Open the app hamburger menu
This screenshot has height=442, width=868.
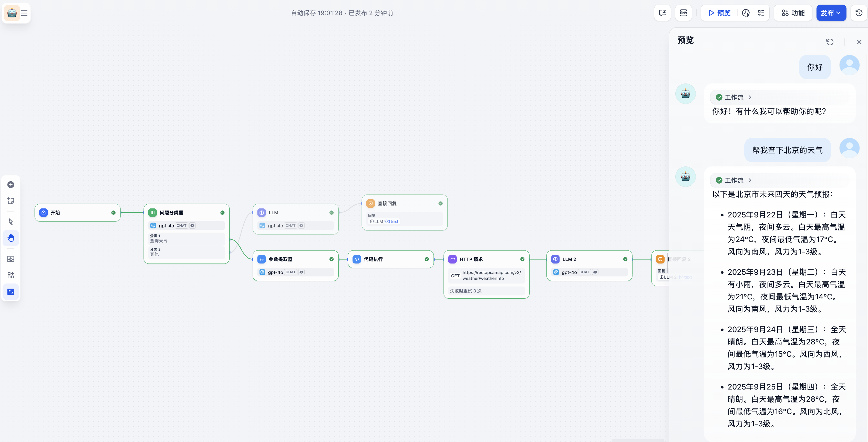24,13
